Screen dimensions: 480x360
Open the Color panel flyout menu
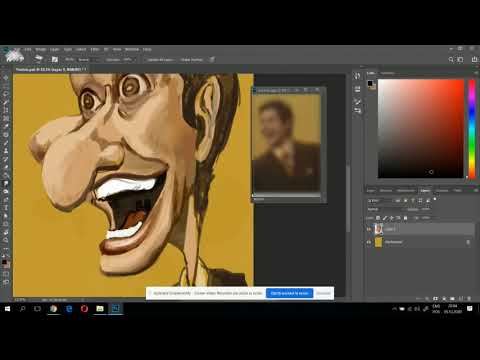click(476, 73)
